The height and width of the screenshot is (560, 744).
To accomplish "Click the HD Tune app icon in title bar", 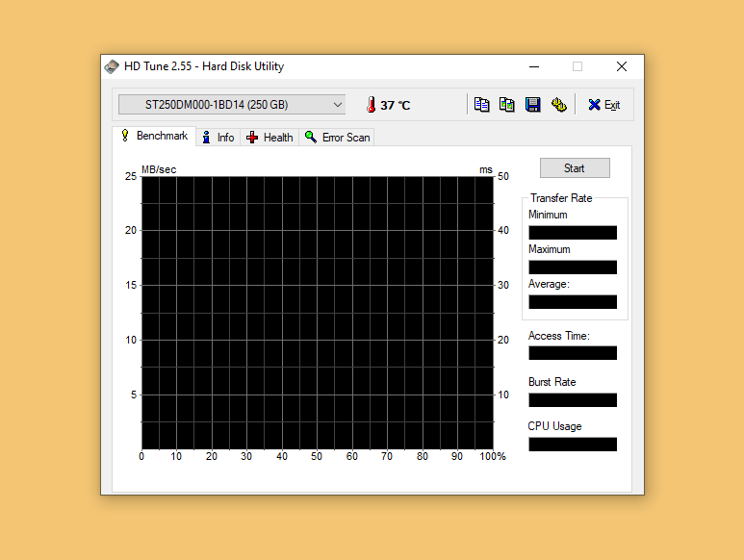I will tap(112, 66).
